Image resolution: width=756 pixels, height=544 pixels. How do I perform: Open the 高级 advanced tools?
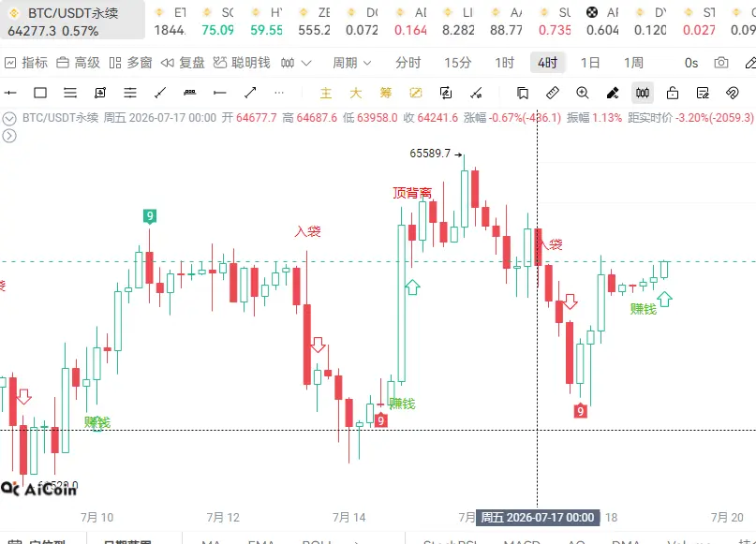78,63
